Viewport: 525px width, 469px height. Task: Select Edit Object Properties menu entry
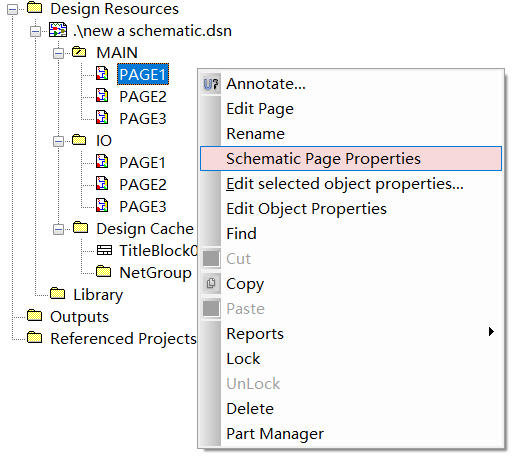(306, 209)
